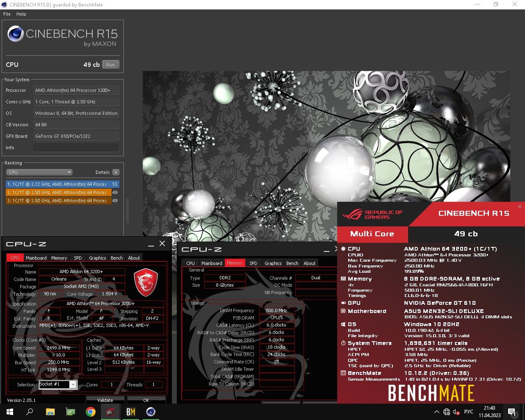Open the File menu in Cinebench

click(x=7, y=14)
